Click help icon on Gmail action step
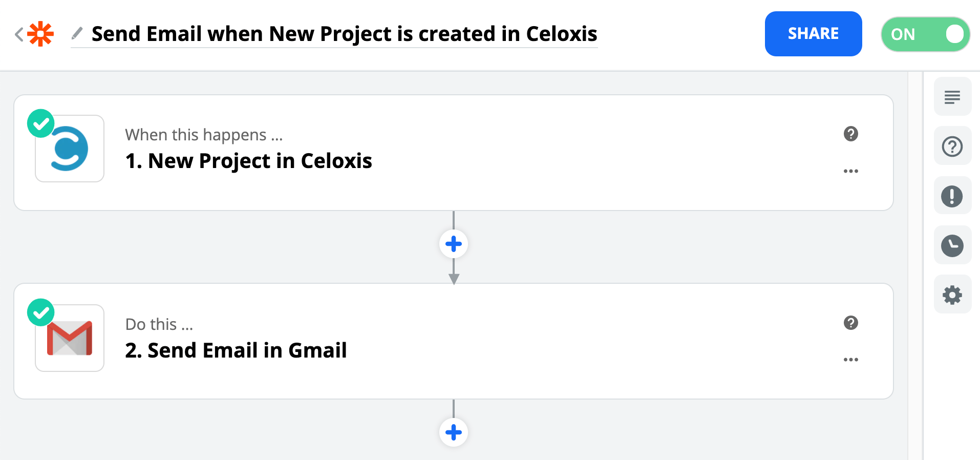The height and width of the screenshot is (460, 980). (x=851, y=323)
